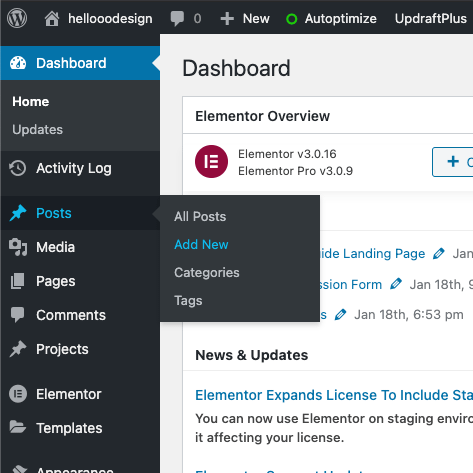This screenshot has width=473, height=473.
Task: Open Elementor Expands License news link
Action: coord(334,395)
